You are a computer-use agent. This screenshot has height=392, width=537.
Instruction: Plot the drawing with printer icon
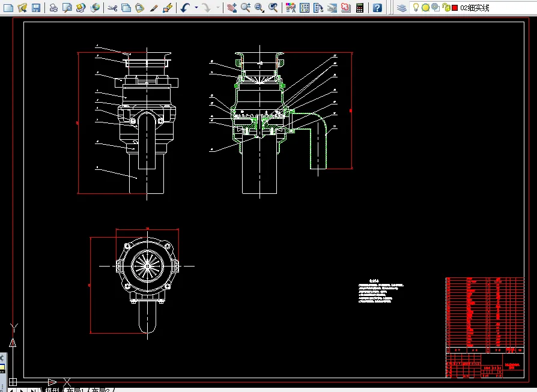(x=53, y=8)
